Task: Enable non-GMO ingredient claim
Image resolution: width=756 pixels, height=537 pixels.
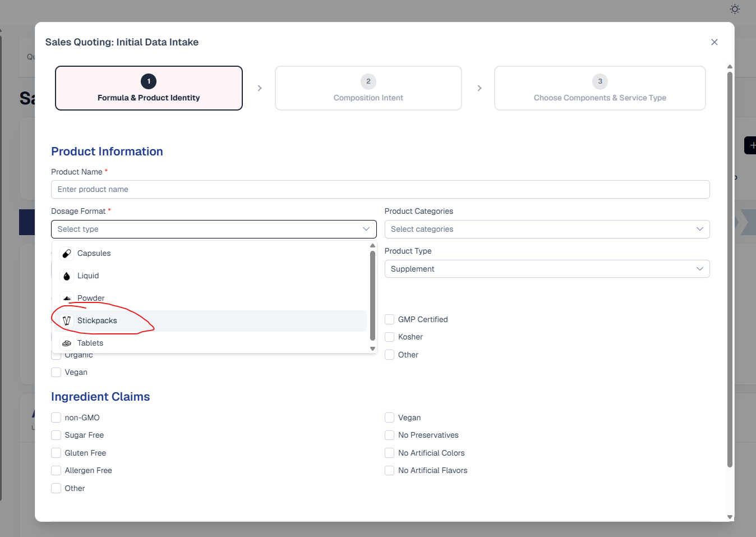Action: (56, 417)
